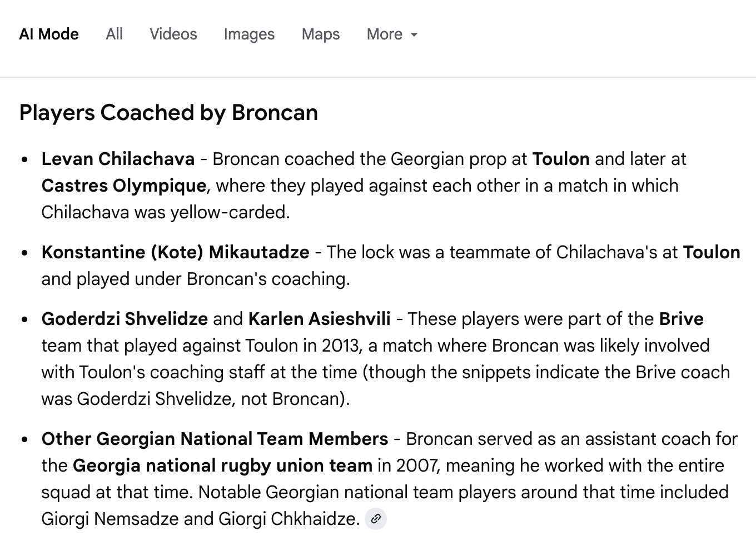Click bold Georgia national rugby union team

click(222, 466)
